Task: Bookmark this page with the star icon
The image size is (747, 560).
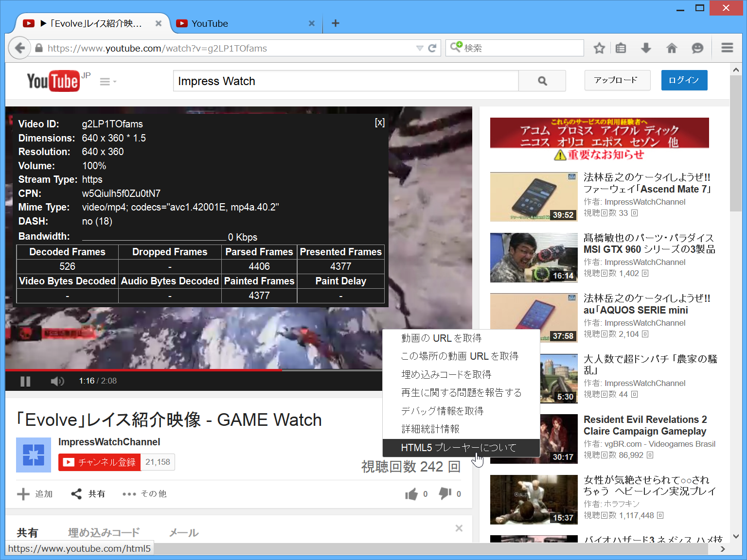Action: coord(599,48)
